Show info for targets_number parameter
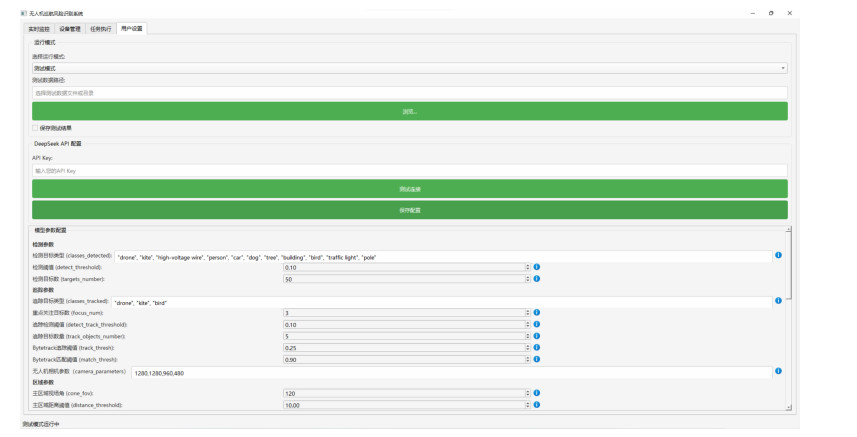This screenshot has width=857, height=437. 536,279
